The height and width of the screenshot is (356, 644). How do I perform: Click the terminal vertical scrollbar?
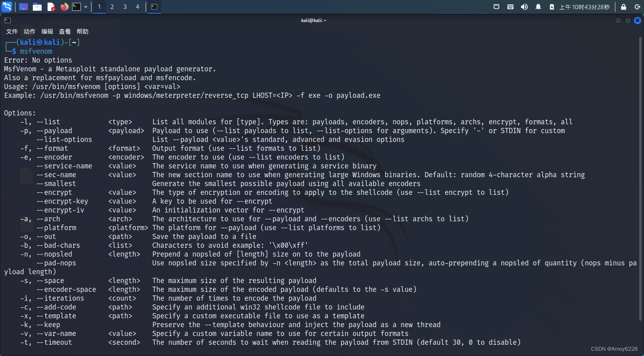point(641,178)
